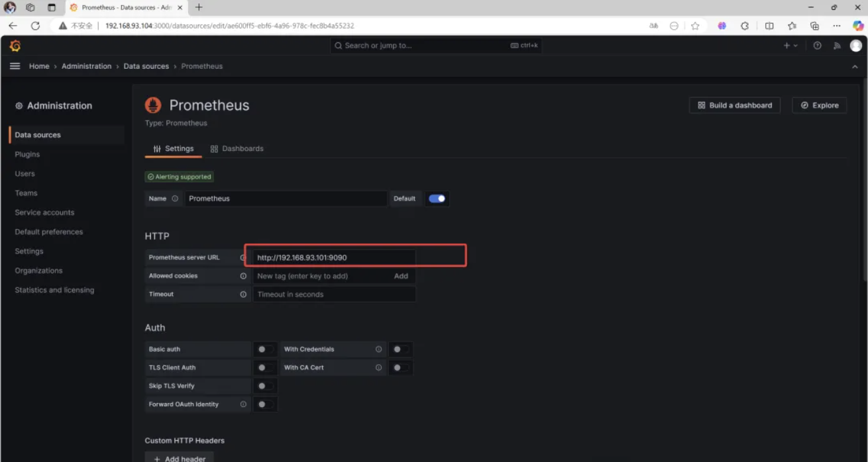Click the Add header button

[179, 458]
